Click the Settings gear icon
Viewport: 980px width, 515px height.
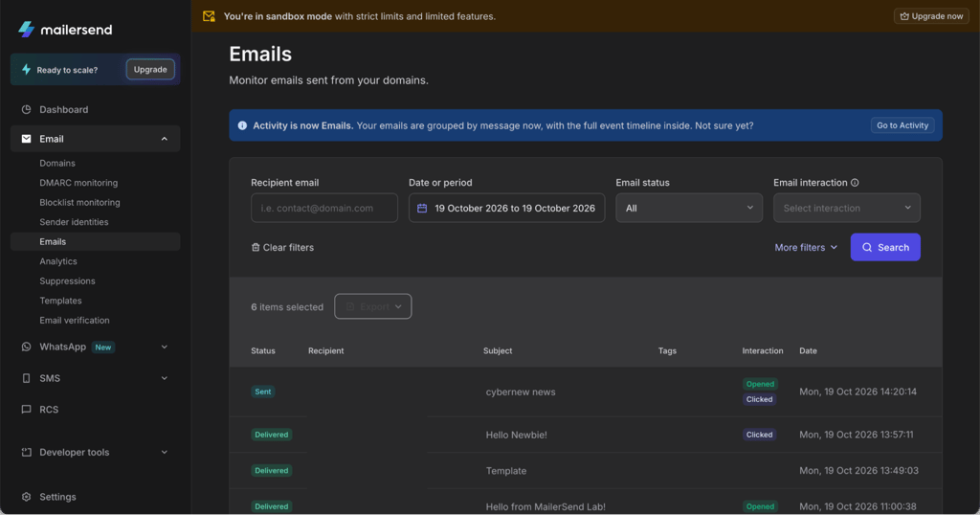coord(26,497)
